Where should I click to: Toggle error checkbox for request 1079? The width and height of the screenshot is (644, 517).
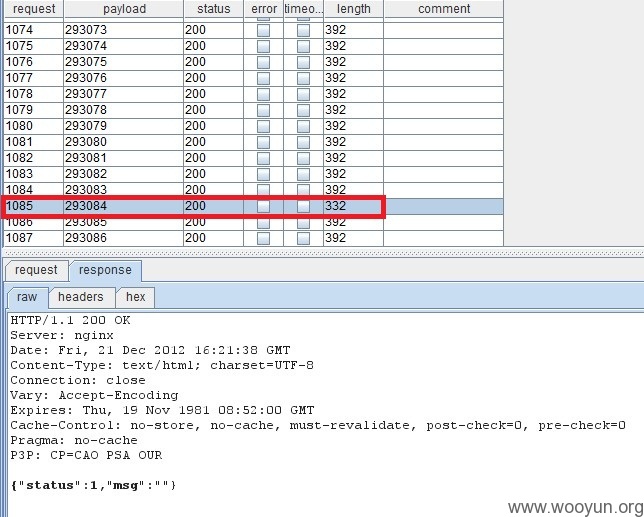263,110
